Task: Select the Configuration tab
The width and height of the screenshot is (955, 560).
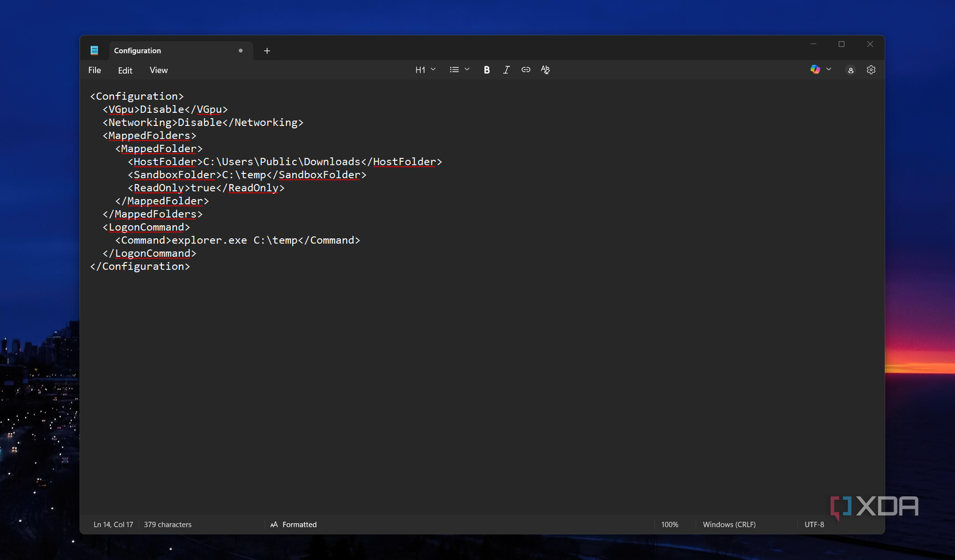Action: (137, 50)
